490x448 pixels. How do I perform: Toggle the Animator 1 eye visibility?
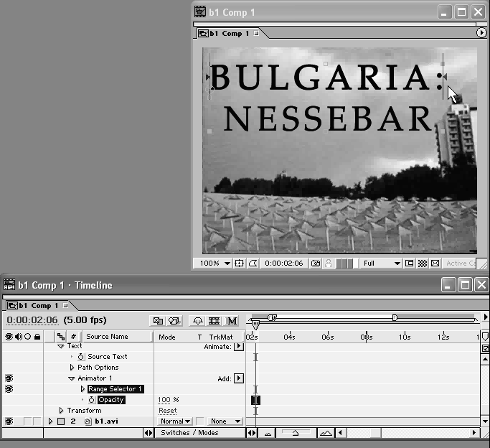tap(9, 378)
